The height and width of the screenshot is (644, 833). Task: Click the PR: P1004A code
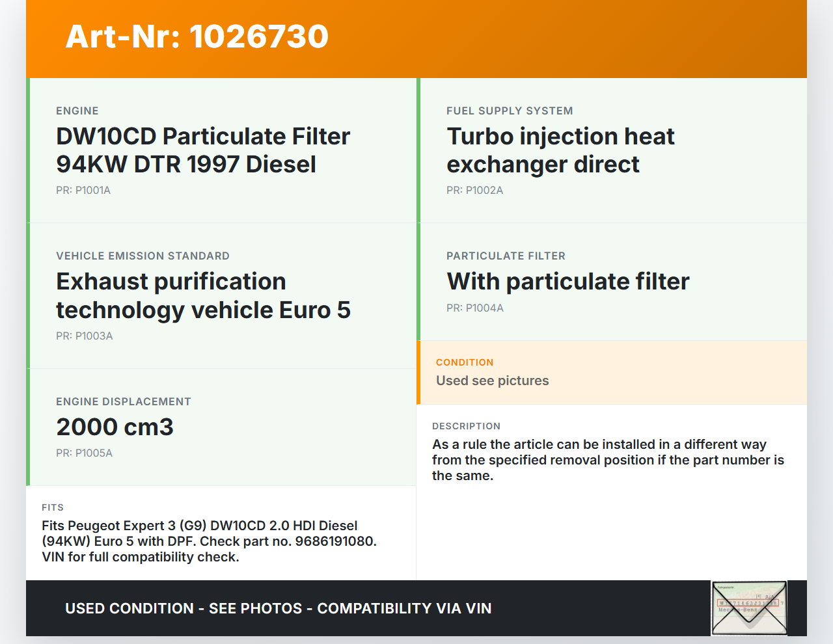[475, 308]
